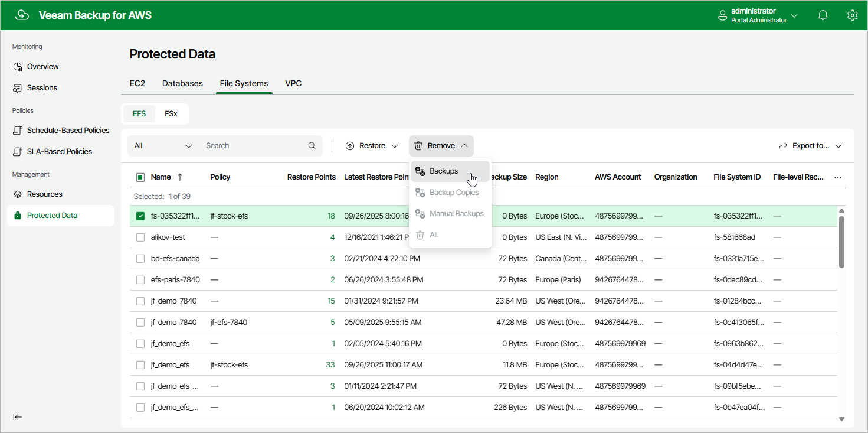Click the scrollbar up arrow
Image resolution: width=868 pixels, height=433 pixels.
(841, 211)
